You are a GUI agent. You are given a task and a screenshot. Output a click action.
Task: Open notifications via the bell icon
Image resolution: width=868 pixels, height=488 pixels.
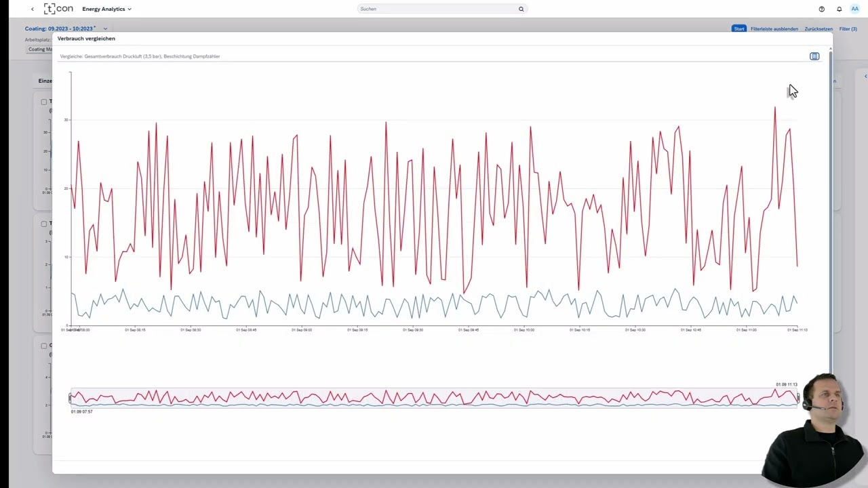point(839,9)
